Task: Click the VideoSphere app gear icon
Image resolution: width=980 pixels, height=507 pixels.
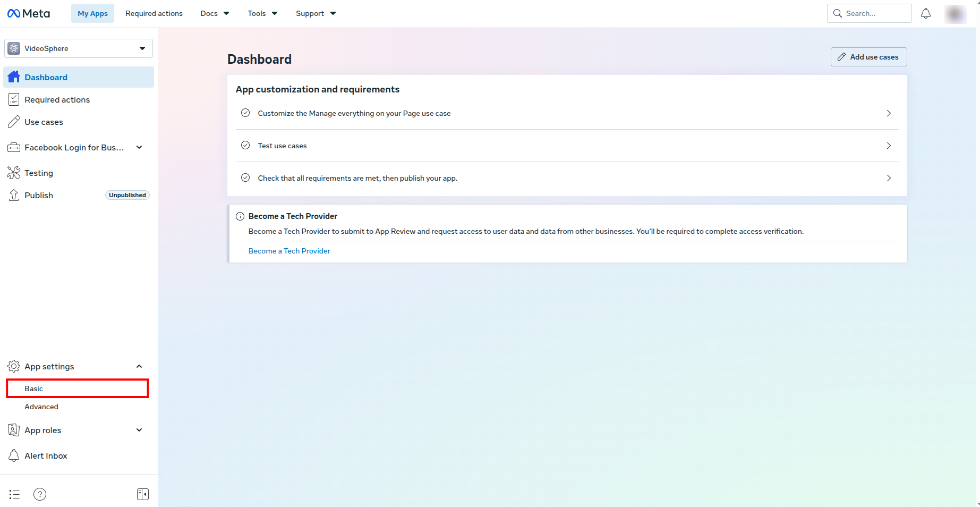Action: [x=14, y=48]
